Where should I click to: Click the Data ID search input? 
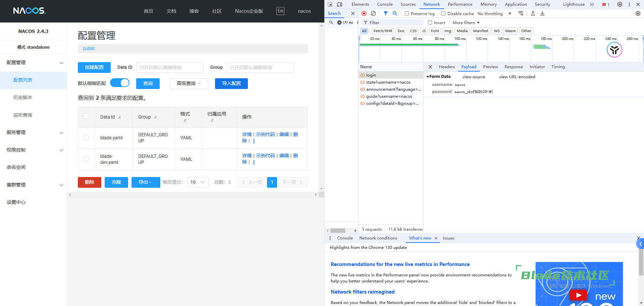(x=170, y=68)
